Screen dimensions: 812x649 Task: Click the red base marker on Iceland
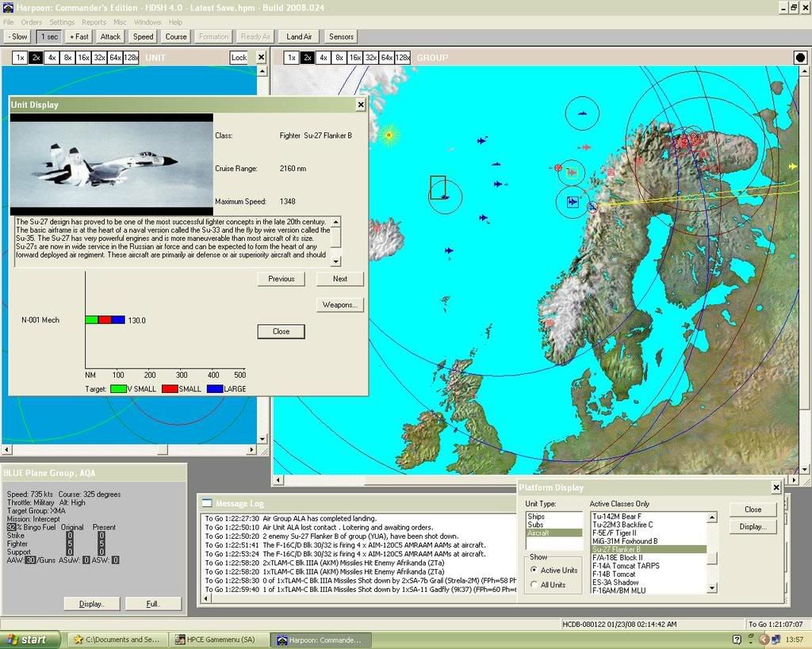click(377, 227)
